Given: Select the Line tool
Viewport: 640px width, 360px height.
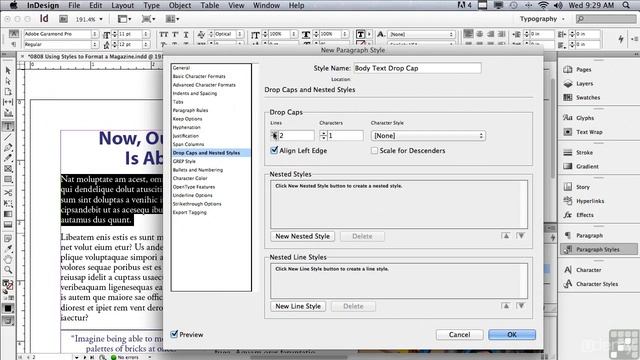Looking at the screenshot, I should 8,137.
